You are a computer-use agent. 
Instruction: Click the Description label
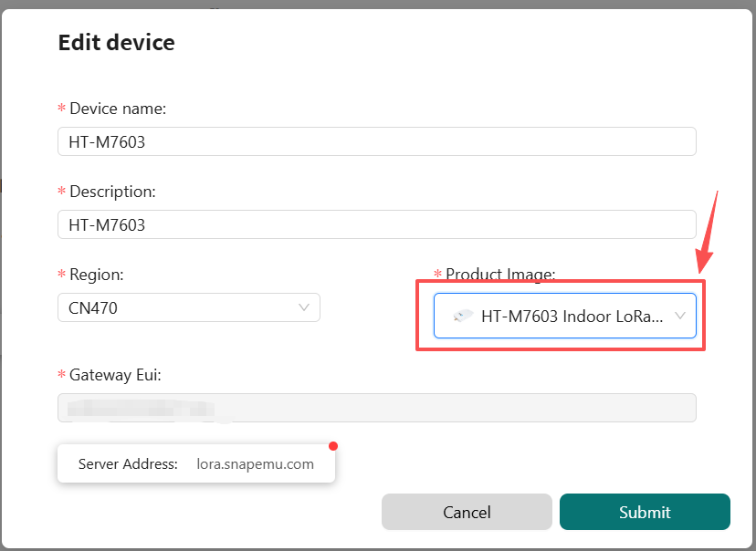pyautogui.click(x=112, y=192)
